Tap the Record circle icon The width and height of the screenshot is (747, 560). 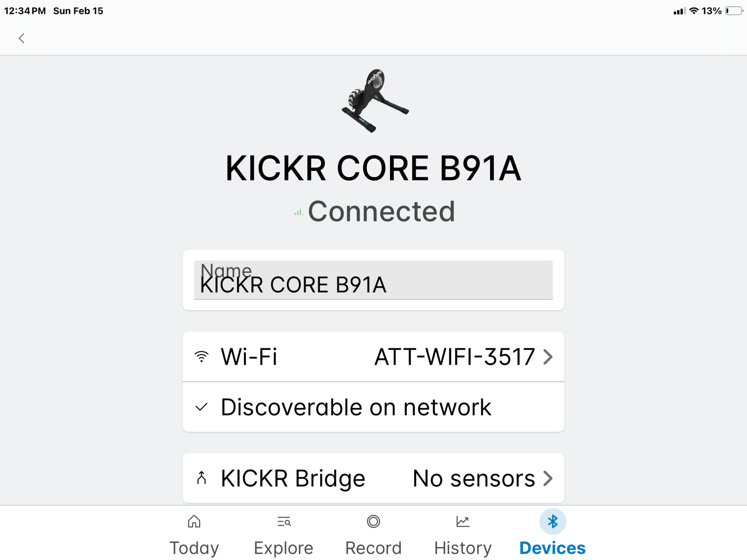point(373,522)
